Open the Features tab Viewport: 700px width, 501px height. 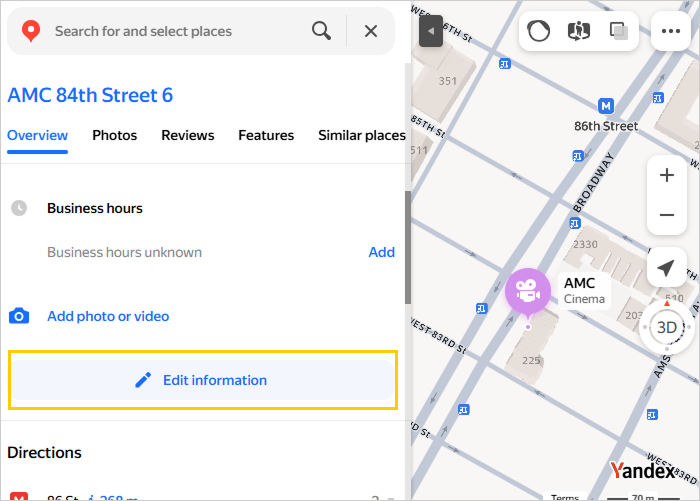coord(266,135)
